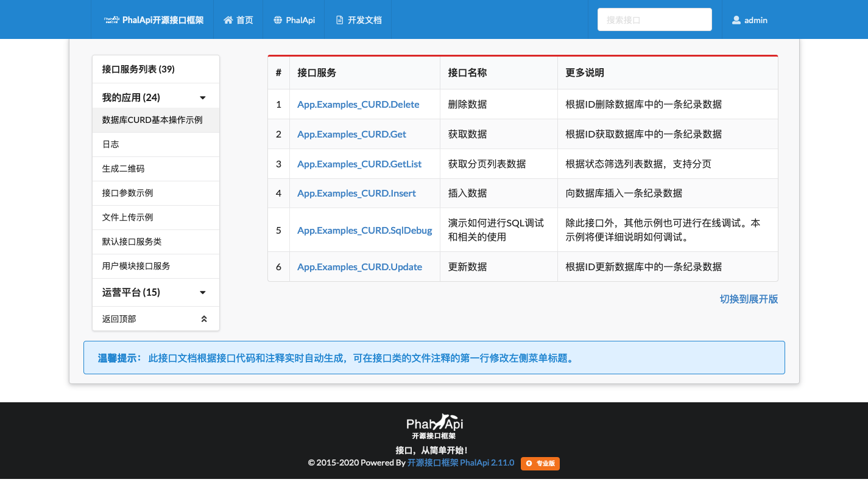Screen dimensions: 868x496
Task: Click the plus icon on the 专业版 badge
Action: tap(529, 464)
